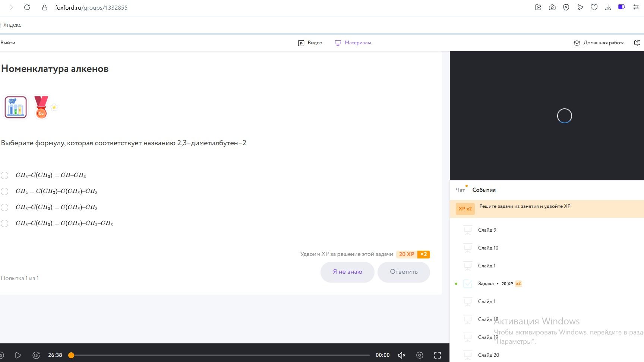This screenshot has width=644, height=362.
Task: Click the video progress slider handle
Action: [x=71, y=355]
